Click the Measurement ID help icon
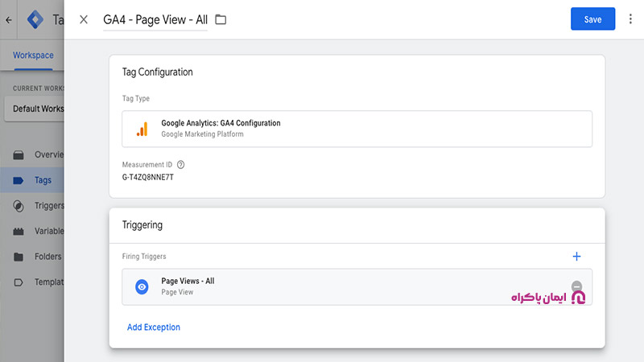This screenshot has height=362, width=644. point(180,165)
